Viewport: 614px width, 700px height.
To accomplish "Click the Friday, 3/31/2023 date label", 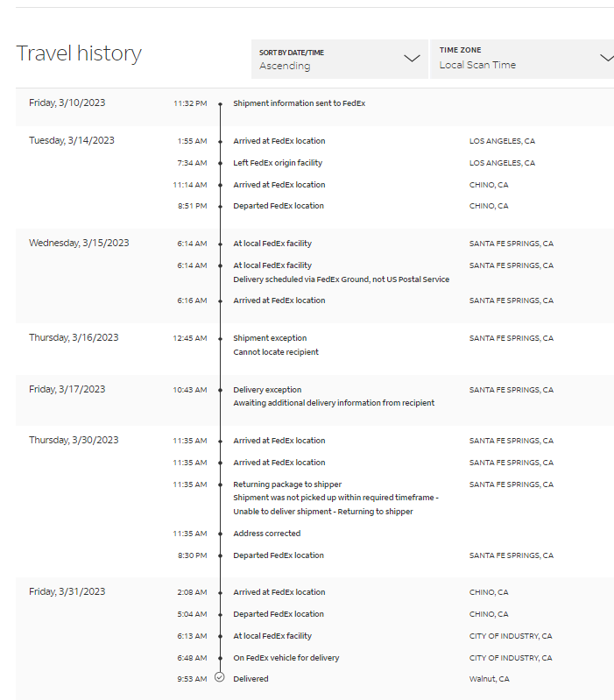I will pyautogui.click(x=67, y=591).
